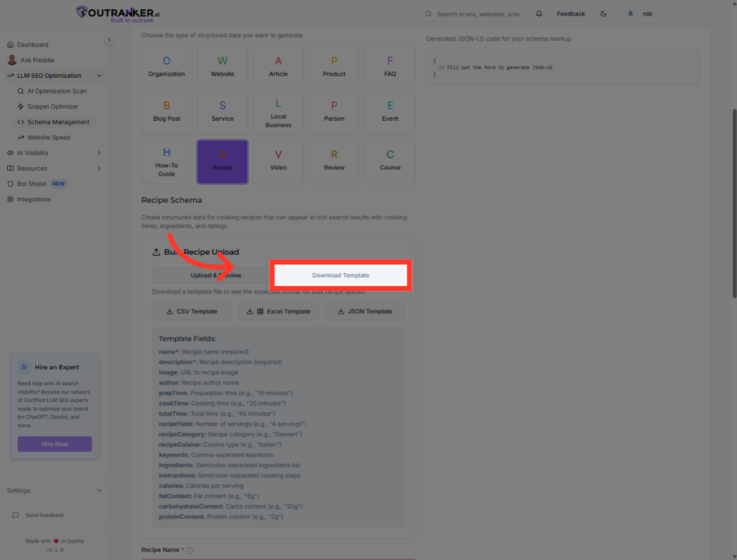737x560 pixels.
Task: Click the page vertical scrollbar
Action: tap(734, 203)
